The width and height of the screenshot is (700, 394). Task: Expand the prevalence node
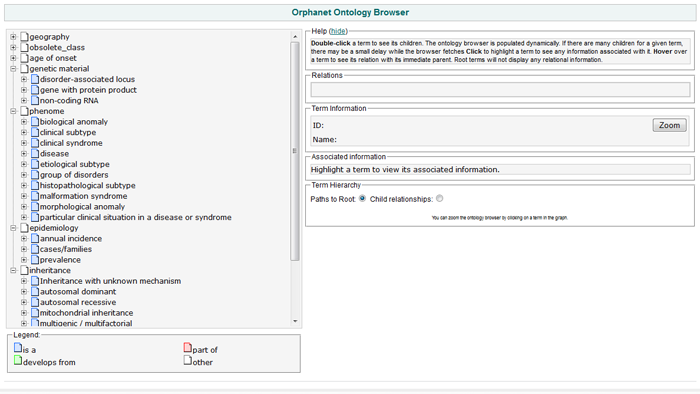(24, 260)
